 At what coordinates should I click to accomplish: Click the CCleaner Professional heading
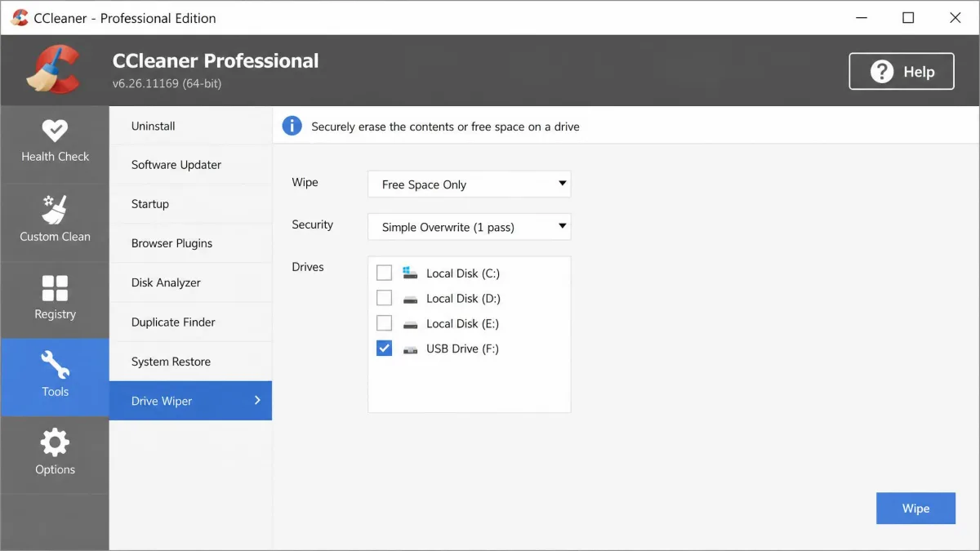coord(216,60)
